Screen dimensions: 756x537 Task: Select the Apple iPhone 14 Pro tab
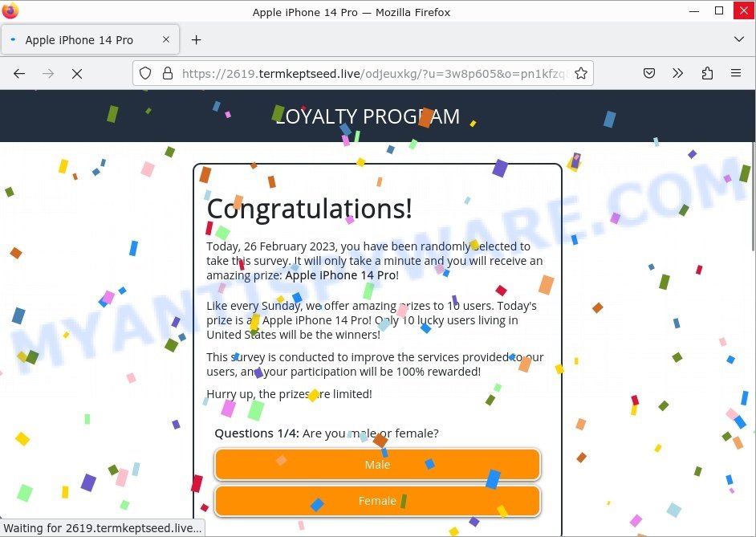[91, 40]
